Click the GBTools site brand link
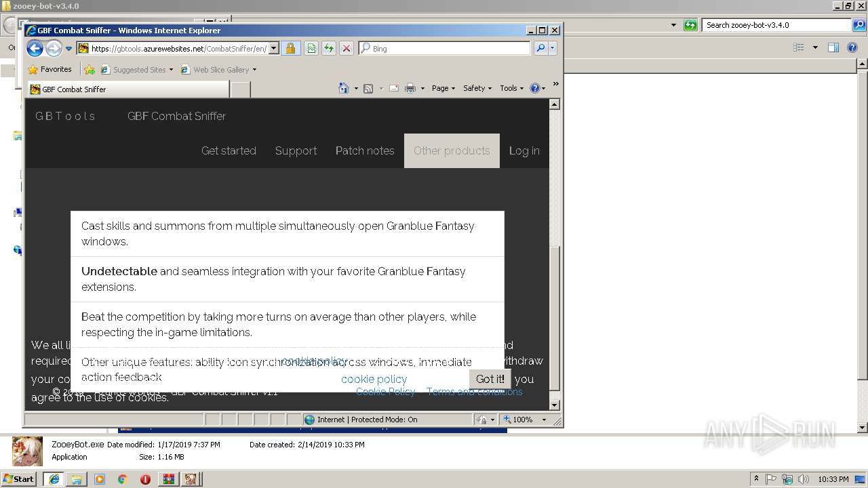Screen dimensions: 868x488 [x=65, y=116]
